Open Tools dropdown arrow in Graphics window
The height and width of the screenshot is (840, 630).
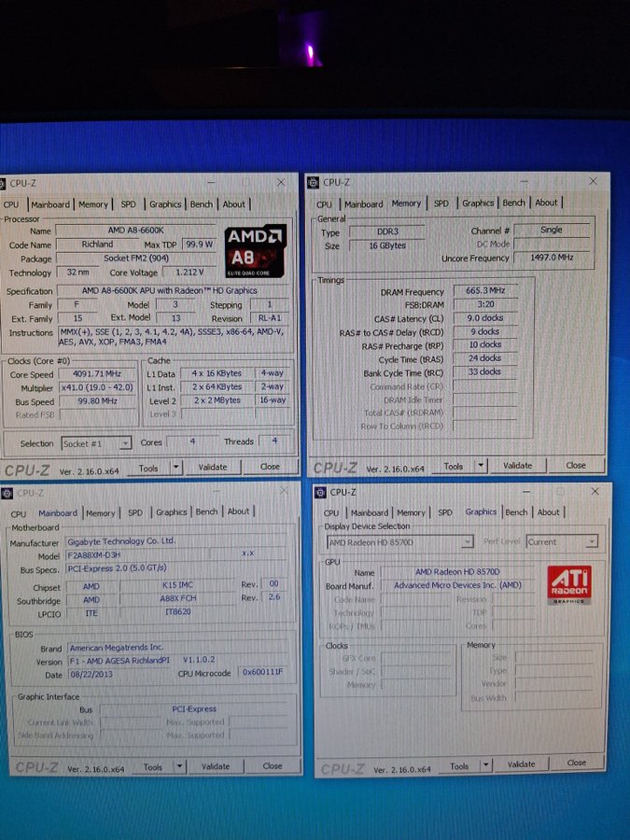pos(486,765)
